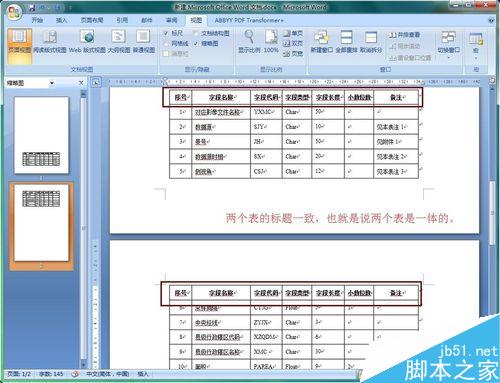Open the 显示比例 zoom dialog magnifier
The image size is (500, 383).
coord(249,42)
